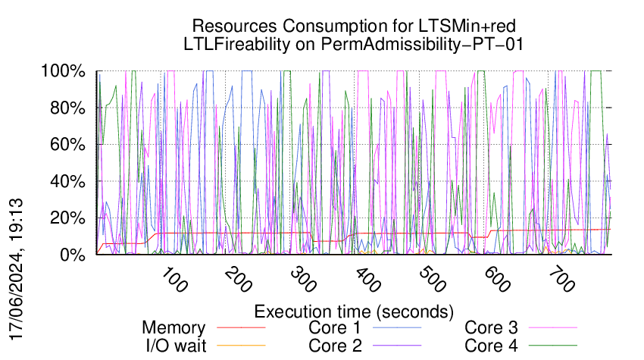Click the 20% y-axis label
Viewport: 644px width, 360px height.
tap(67, 218)
